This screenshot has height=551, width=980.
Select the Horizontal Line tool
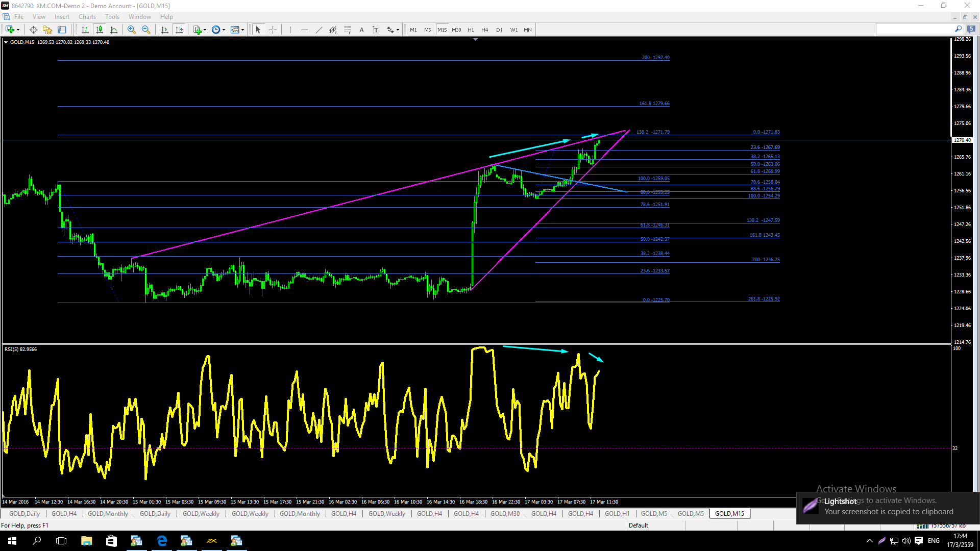305,30
